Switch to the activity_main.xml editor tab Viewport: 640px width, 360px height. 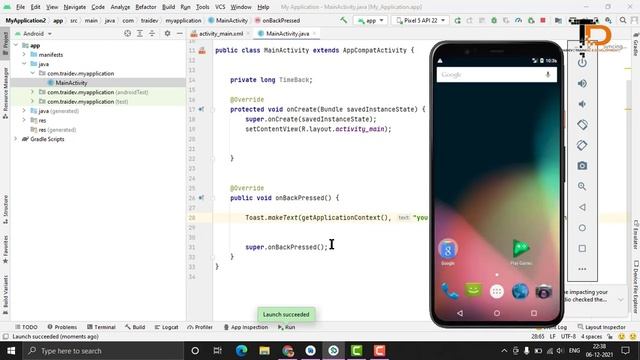click(220, 33)
